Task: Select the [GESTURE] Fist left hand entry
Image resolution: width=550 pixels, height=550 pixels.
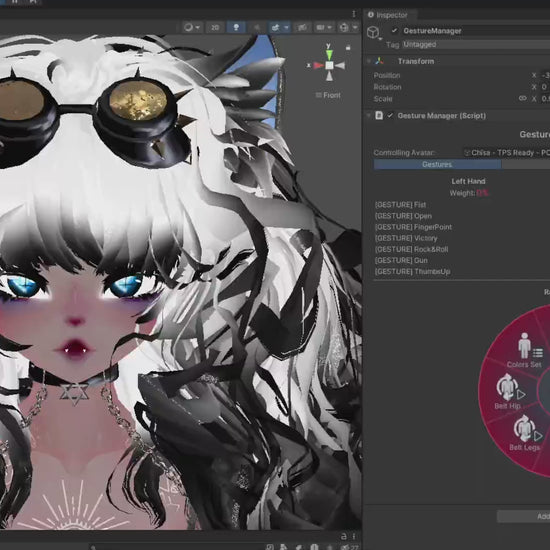Action: point(400,205)
